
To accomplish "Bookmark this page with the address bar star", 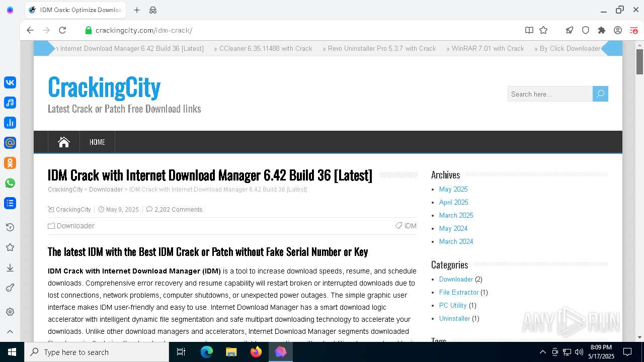I will coord(543,30).
